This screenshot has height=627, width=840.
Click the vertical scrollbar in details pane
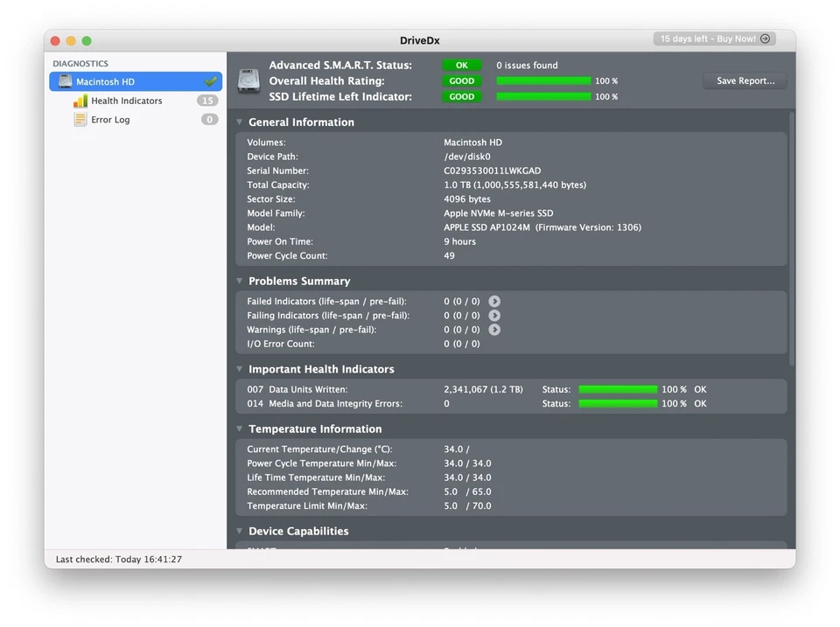(x=792, y=238)
